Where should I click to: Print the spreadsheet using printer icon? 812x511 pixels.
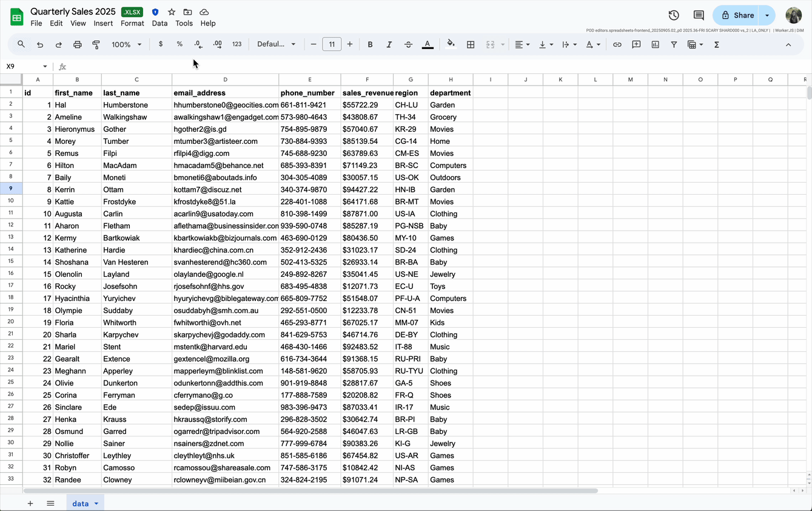point(77,44)
